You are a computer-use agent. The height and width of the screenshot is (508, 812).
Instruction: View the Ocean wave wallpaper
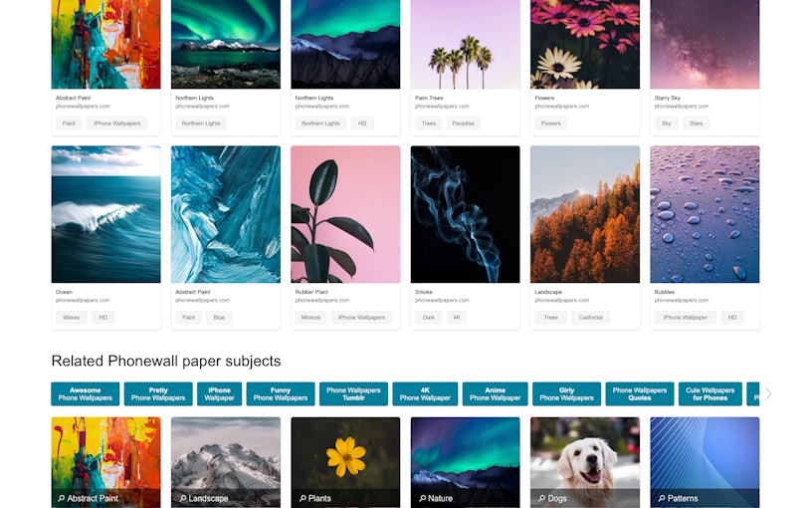pyautogui.click(x=105, y=214)
